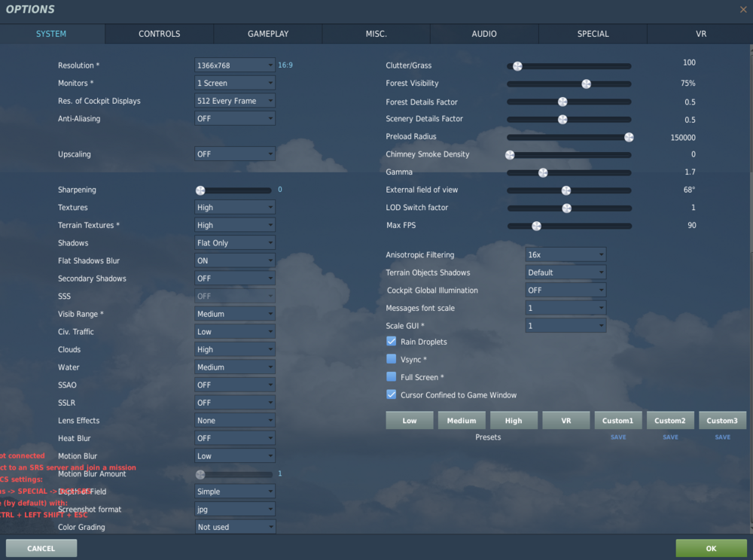The image size is (753, 560).
Task: Open the Messages font scale dropdown
Action: 566,308
